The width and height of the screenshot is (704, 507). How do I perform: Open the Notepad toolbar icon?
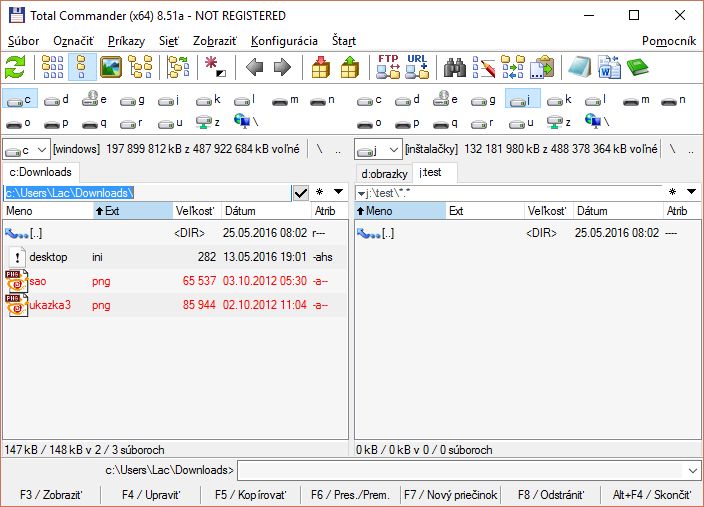pyautogui.click(x=580, y=67)
